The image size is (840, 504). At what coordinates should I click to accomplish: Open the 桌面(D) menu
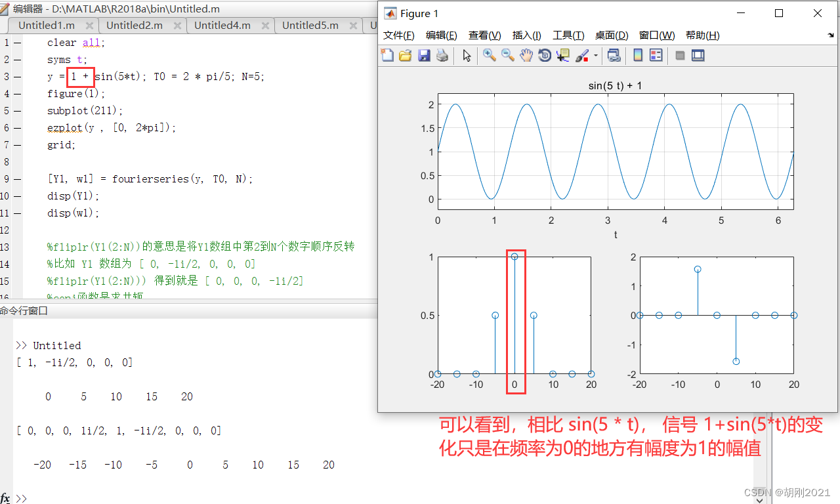click(612, 35)
